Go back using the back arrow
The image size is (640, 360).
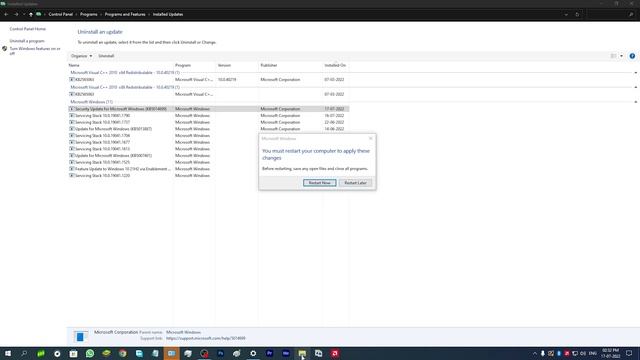7,14
